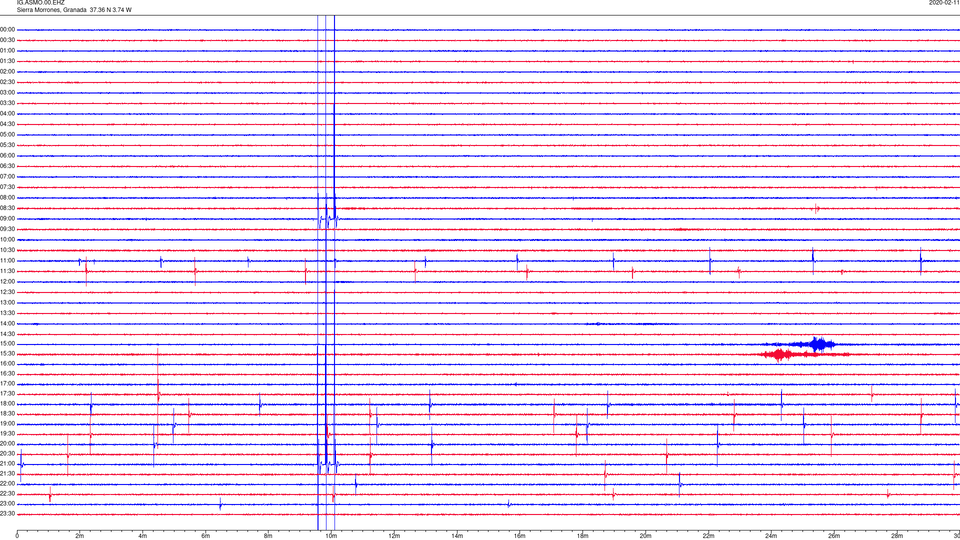The width and height of the screenshot is (960, 540).
Task: Select the 16:00 trace time label
Action: 8,364
